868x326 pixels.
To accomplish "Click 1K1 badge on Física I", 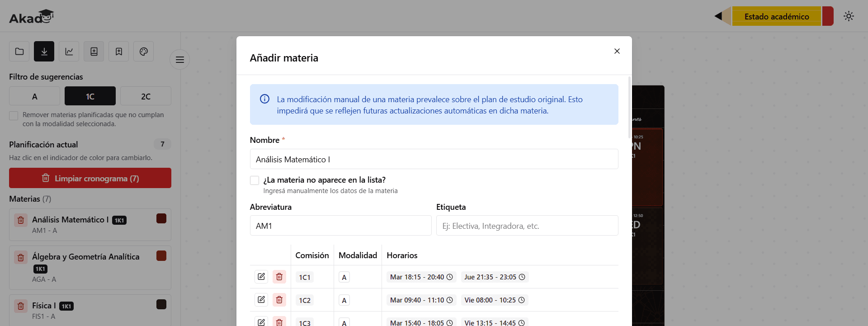I will point(66,306).
